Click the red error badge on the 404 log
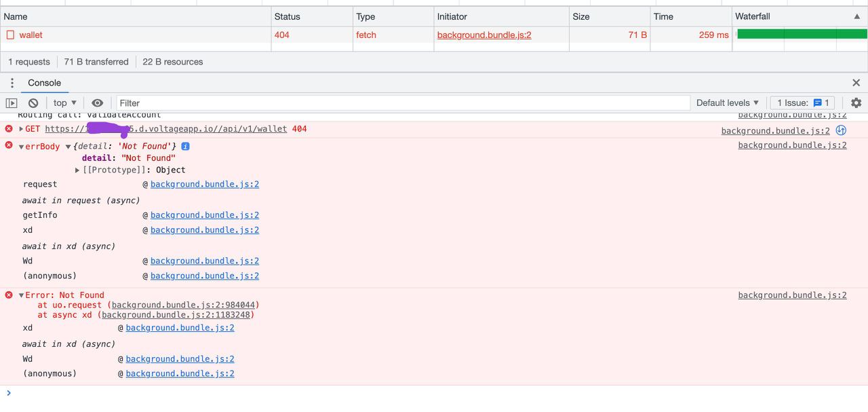 [x=7, y=128]
